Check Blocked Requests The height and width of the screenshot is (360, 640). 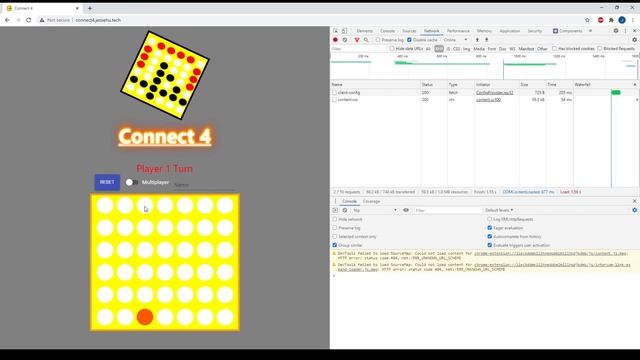(600, 49)
